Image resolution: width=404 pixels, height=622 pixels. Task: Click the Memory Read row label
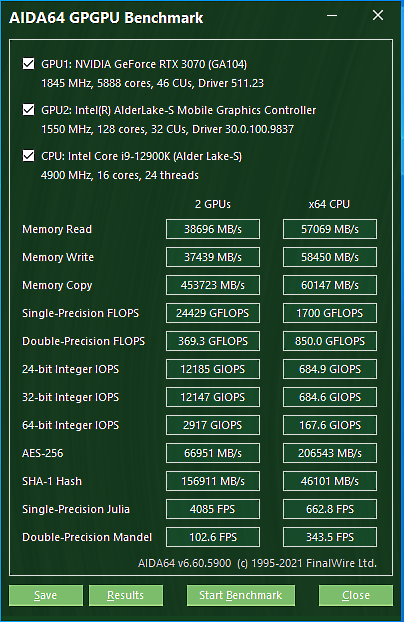click(x=57, y=229)
